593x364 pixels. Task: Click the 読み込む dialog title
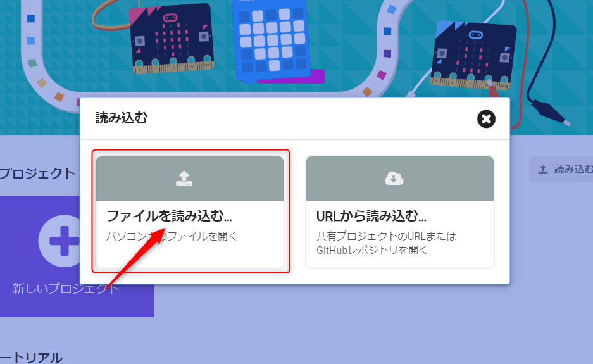pos(122,118)
